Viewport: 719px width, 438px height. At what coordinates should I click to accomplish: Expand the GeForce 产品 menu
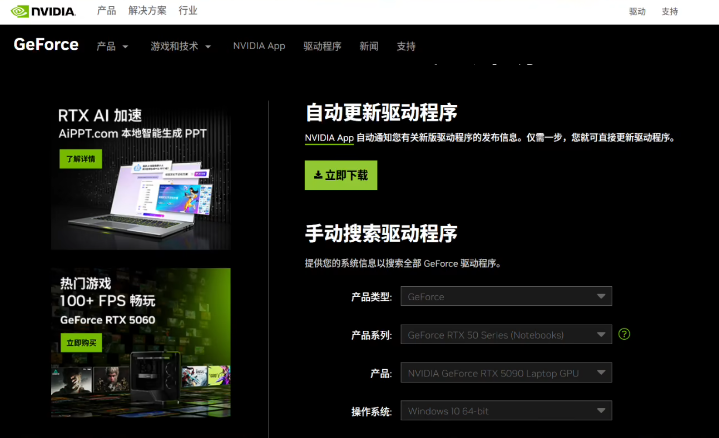(x=112, y=46)
